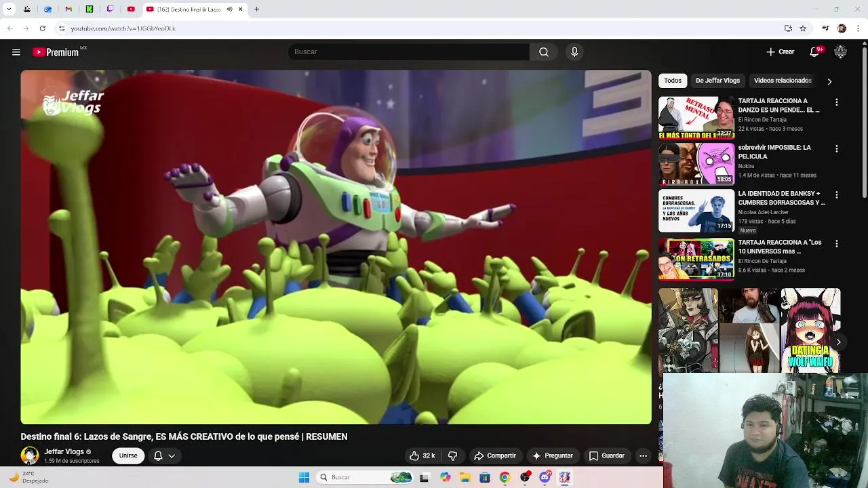
Task: Open the DATING A WOLF WAIFU shorts thumbnail
Action: pos(810,330)
